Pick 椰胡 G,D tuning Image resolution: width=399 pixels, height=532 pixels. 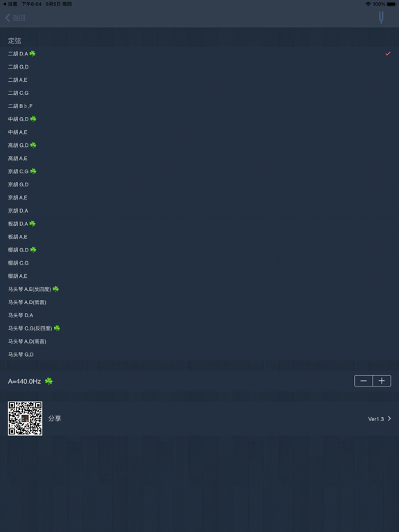pyautogui.click(x=199, y=249)
